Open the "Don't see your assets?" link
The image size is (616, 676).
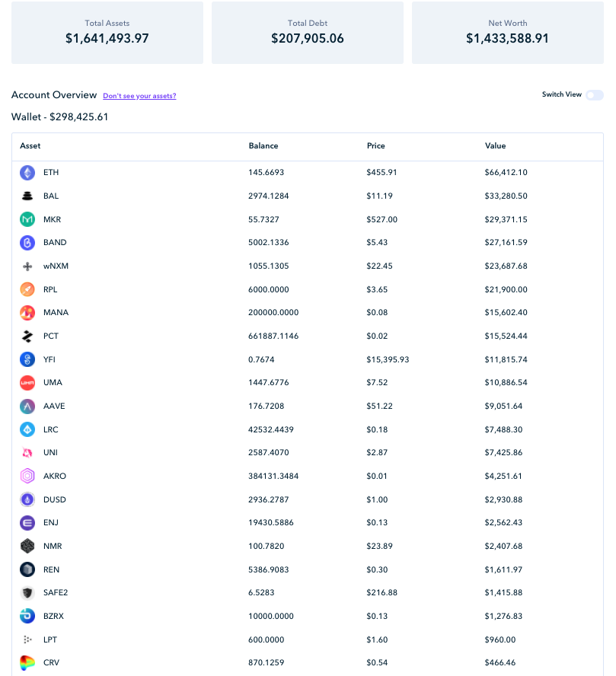pos(139,96)
